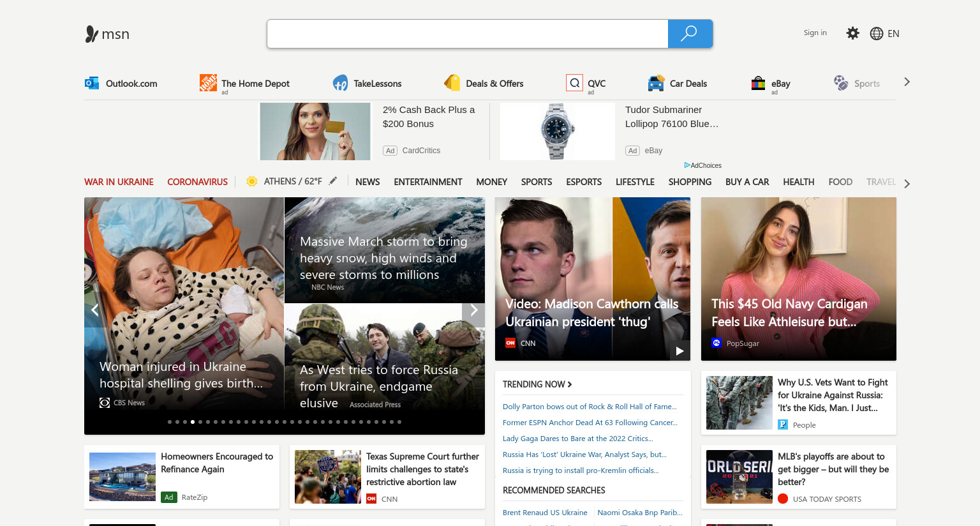
Task: Open Russia Has 'Lost' Ukraine War link
Action: pos(584,455)
